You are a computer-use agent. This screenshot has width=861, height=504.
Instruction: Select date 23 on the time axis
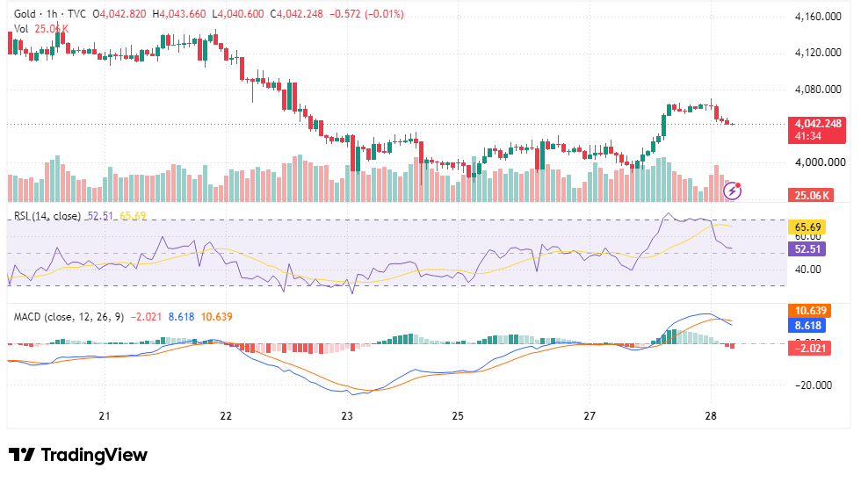(347, 415)
